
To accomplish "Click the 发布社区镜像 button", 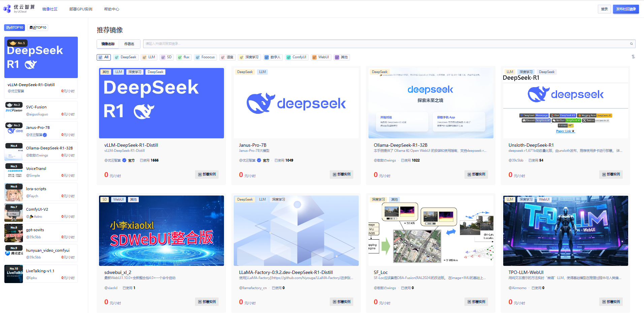I will tap(626, 9).
